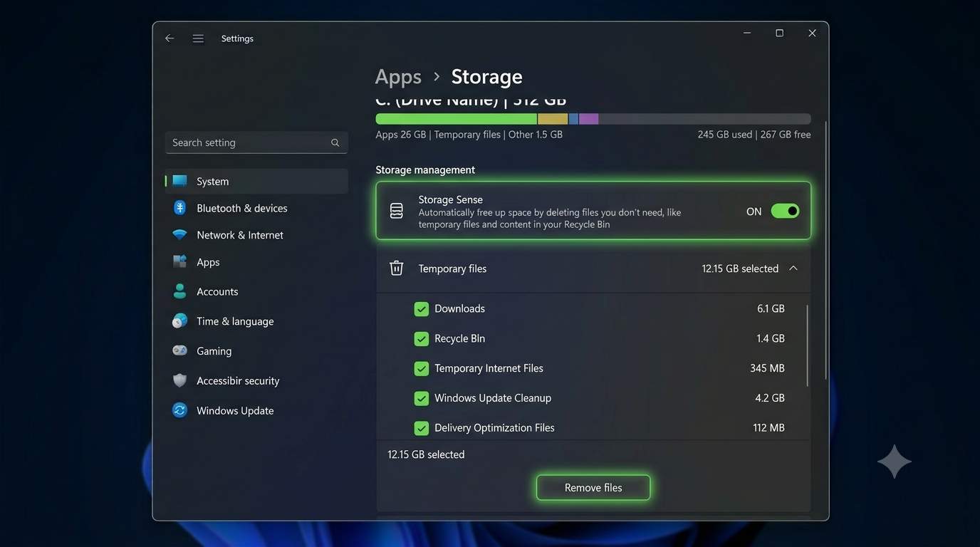Click the Time & language globe icon
Image resolution: width=980 pixels, height=547 pixels.
tap(180, 321)
